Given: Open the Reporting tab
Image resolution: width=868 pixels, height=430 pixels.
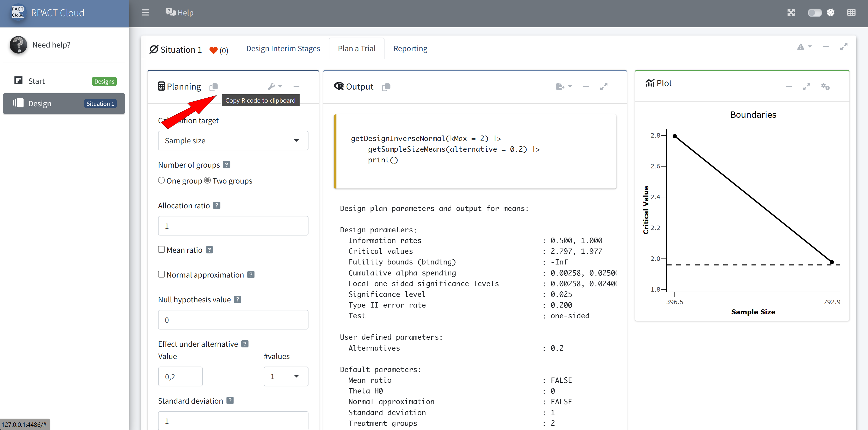Looking at the screenshot, I should tap(410, 49).
